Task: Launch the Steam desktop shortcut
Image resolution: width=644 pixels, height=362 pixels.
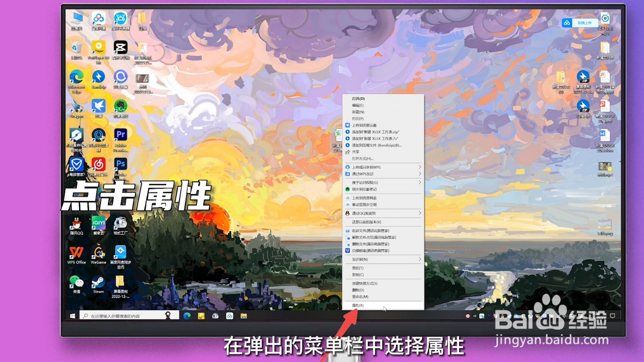Action: (x=99, y=284)
